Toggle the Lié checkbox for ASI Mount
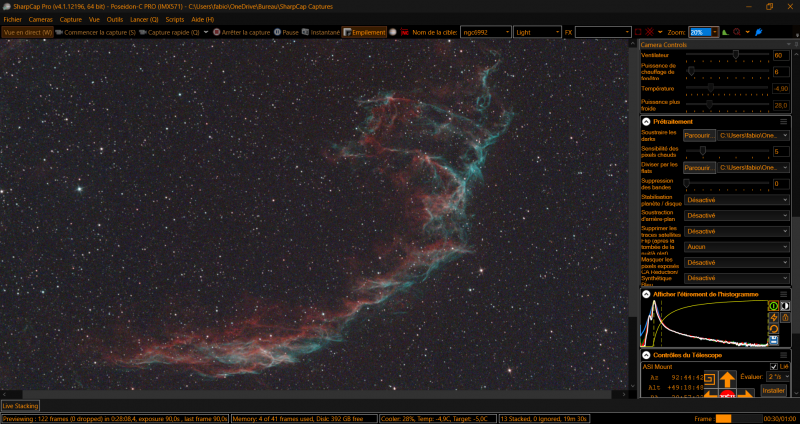This screenshot has width=800, height=424. click(x=773, y=366)
